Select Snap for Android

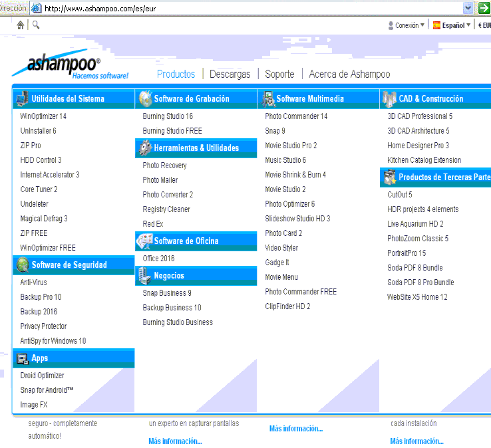point(47,390)
